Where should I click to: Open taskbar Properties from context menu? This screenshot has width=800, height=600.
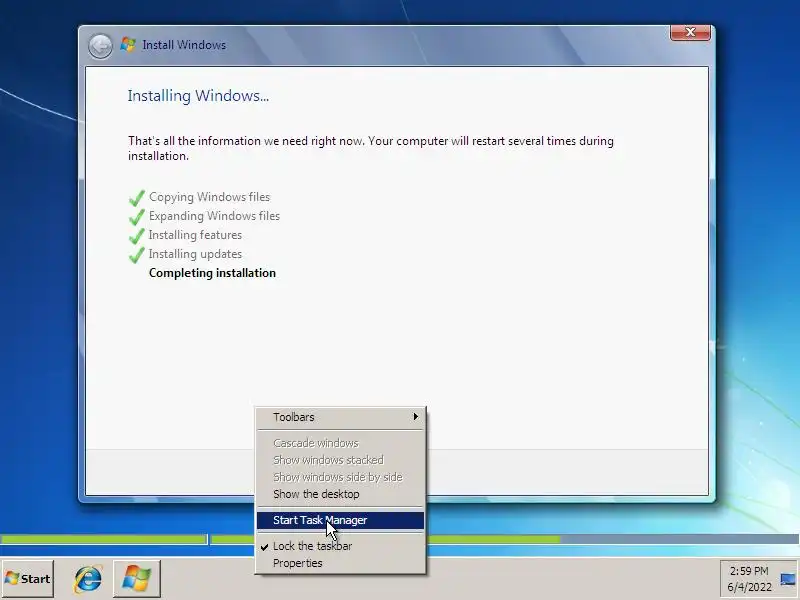point(340,563)
